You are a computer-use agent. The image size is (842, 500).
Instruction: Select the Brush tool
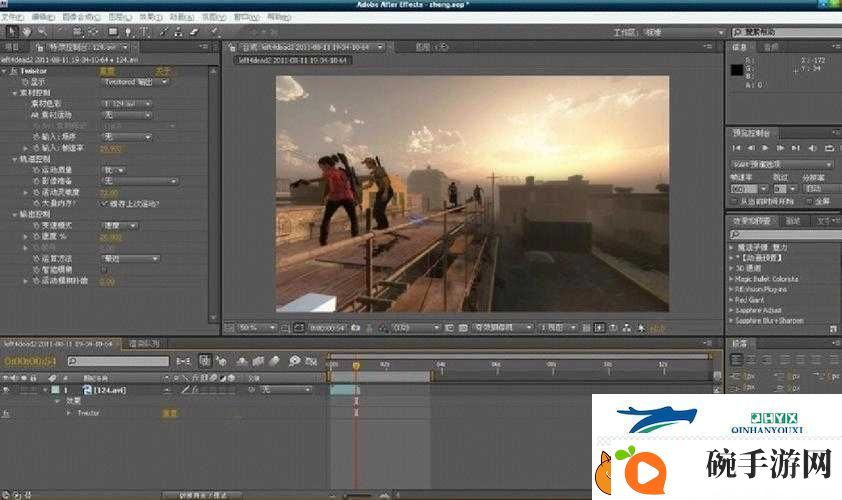pyautogui.click(x=164, y=32)
